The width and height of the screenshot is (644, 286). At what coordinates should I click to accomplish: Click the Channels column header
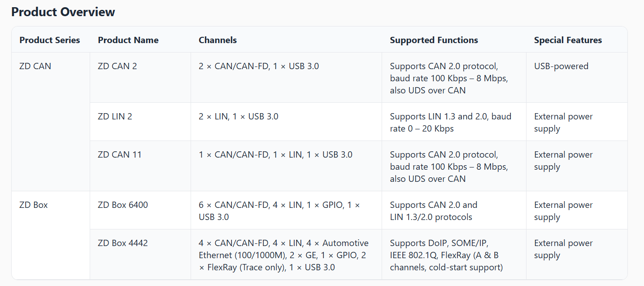click(x=218, y=40)
